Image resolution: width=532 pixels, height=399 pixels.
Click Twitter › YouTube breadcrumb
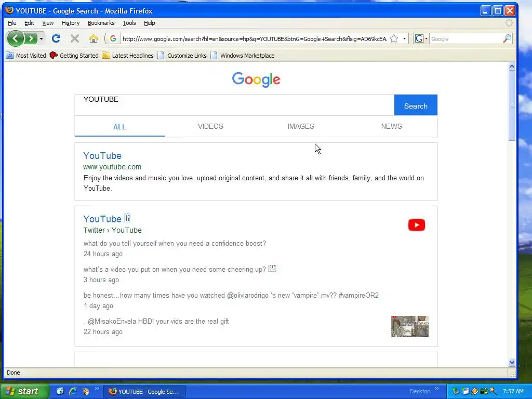(113, 230)
